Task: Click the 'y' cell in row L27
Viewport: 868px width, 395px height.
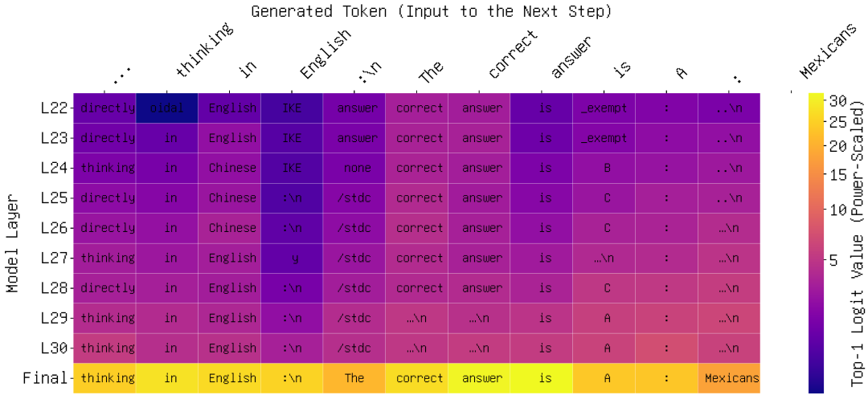Action: coord(292,258)
